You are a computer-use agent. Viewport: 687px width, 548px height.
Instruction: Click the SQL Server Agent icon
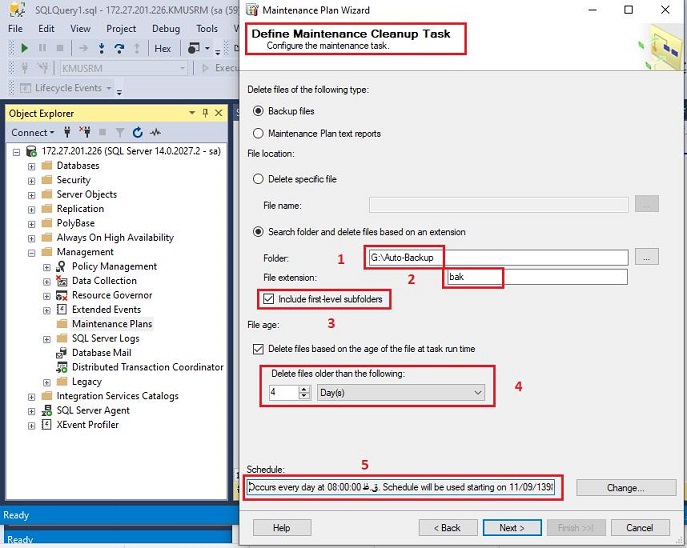tap(46, 410)
